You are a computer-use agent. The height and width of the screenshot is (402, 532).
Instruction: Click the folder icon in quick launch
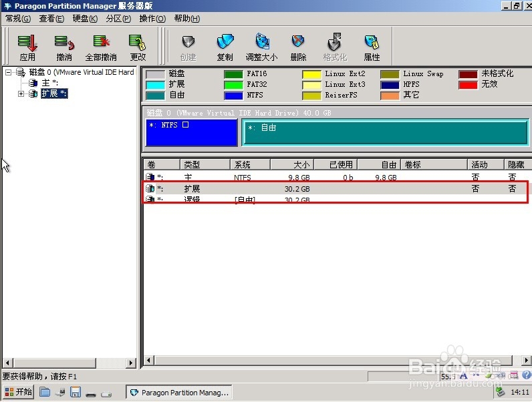tap(45, 392)
